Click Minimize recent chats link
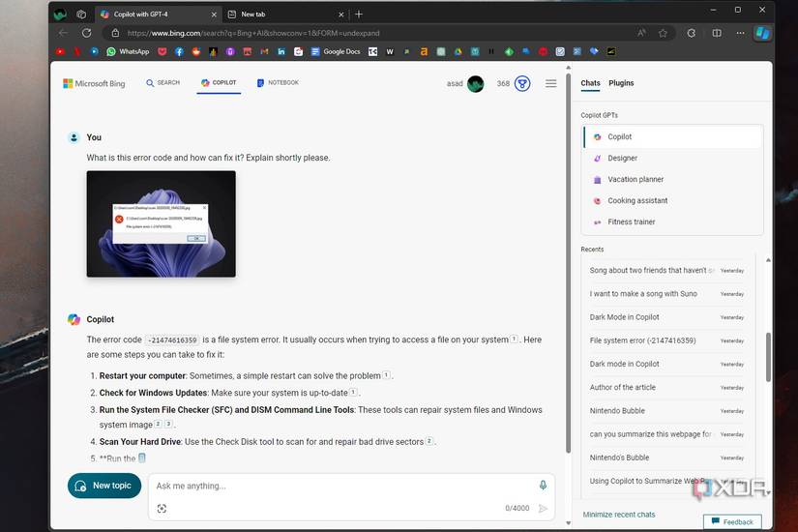 (x=619, y=515)
